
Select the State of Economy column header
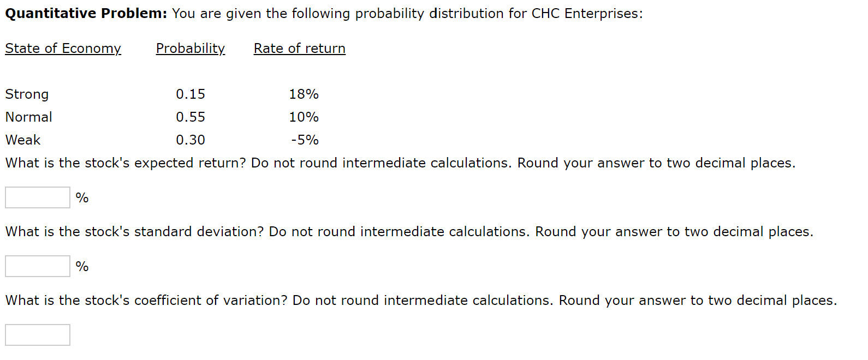point(63,49)
